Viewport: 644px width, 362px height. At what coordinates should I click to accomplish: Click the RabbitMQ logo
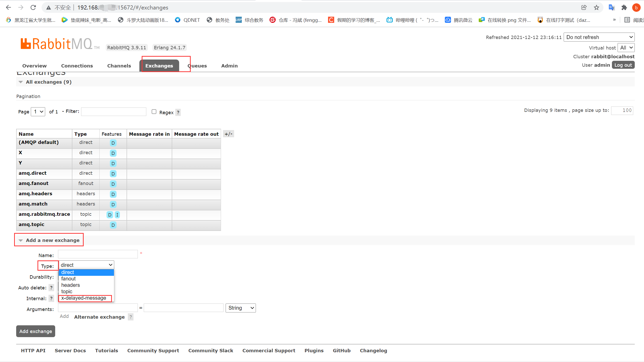pos(56,44)
